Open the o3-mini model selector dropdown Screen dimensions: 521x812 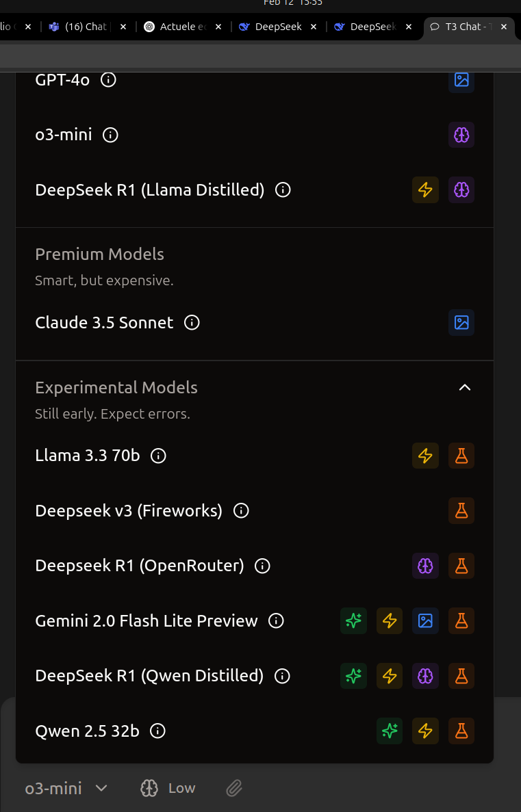pyautogui.click(x=66, y=788)
